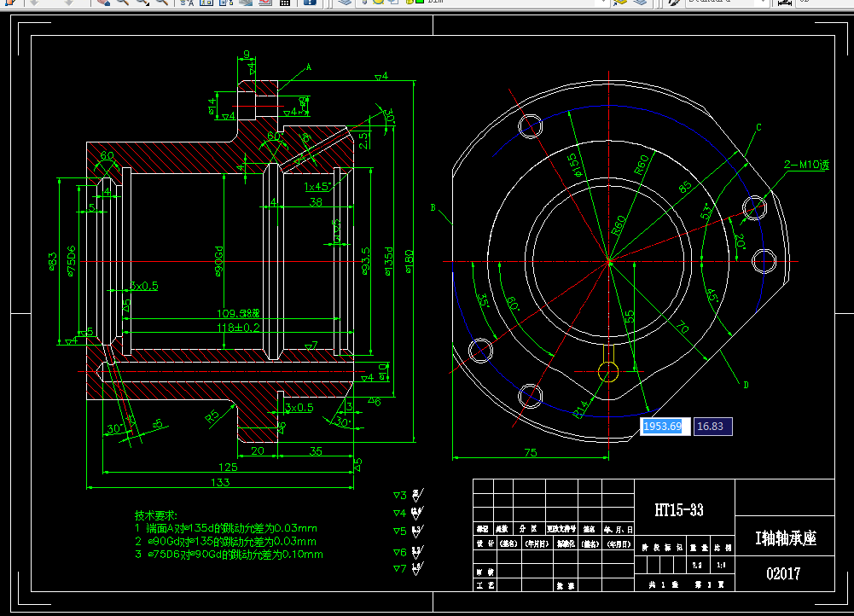Select the "技术要求:" heading text
This screenshot has width=854, height=616.
point(156,515)
